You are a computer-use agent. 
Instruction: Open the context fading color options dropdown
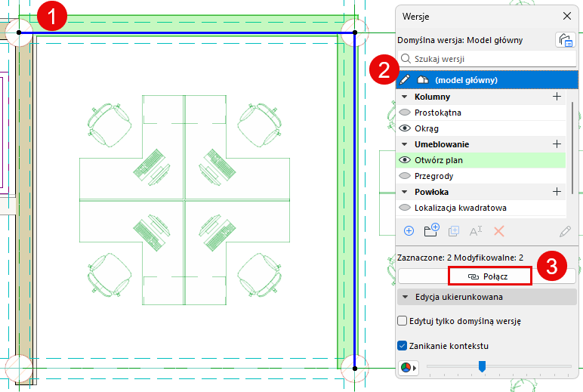click(409, 368)
